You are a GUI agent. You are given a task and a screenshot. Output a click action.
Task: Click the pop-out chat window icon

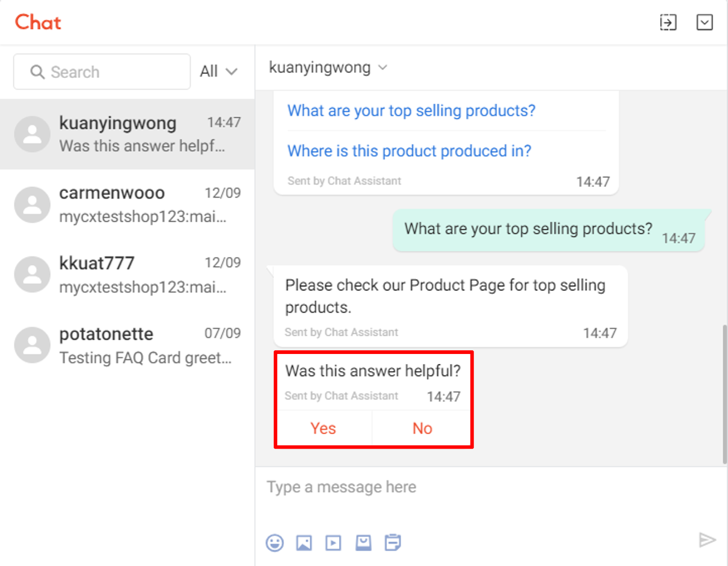[x=668, y=22]
